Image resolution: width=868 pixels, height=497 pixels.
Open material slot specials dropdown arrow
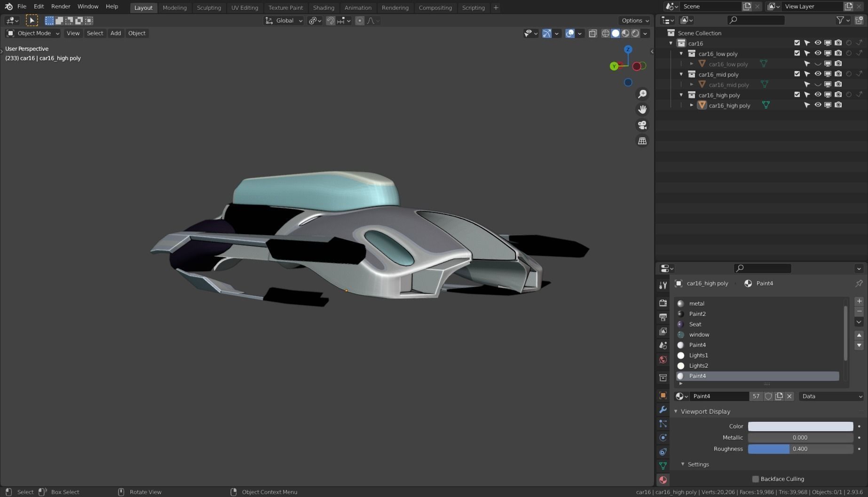859,322
